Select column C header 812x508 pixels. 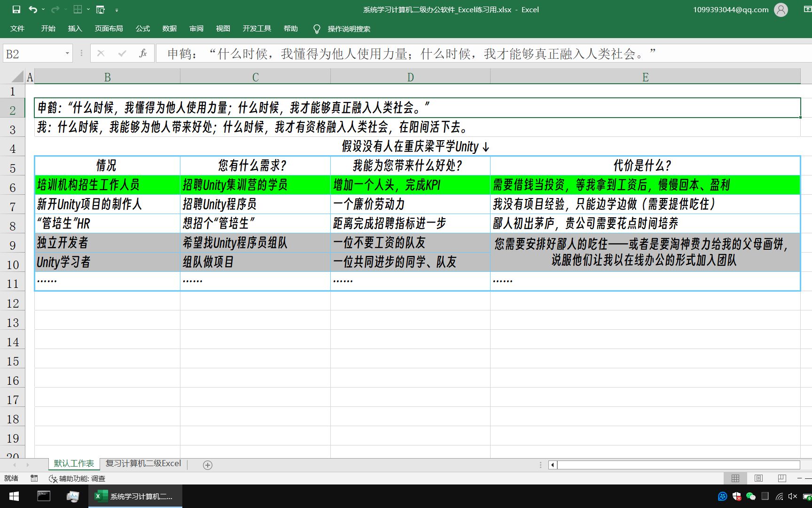coord(255,77)
